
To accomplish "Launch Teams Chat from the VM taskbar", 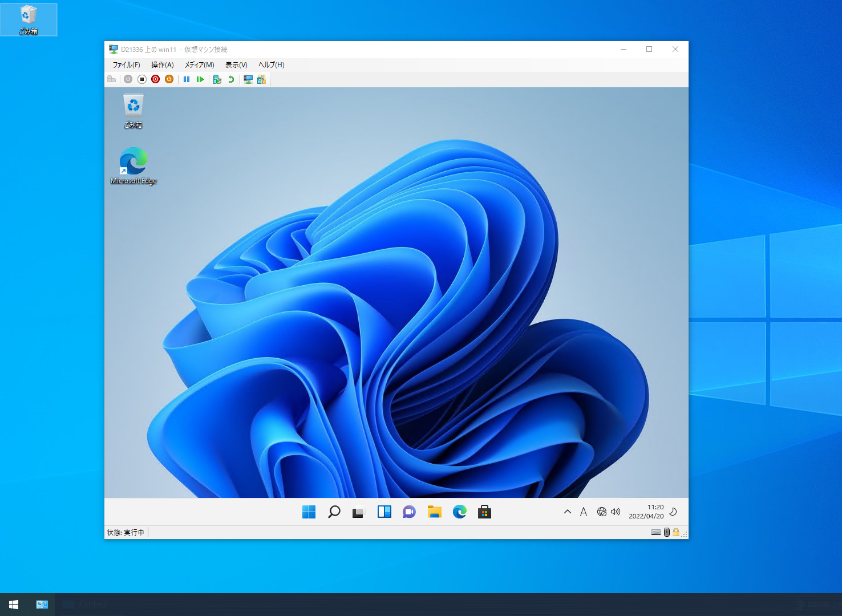I will pos(410,512).
